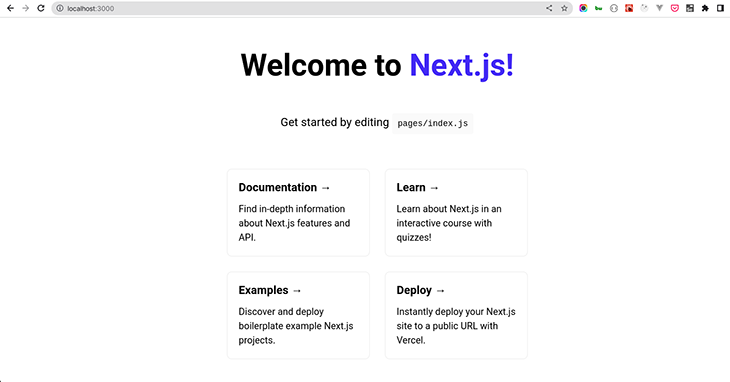This screenshot has width=730, height=382.
Task: Click 'Get started by editing' text
Action: coord(334,122)
